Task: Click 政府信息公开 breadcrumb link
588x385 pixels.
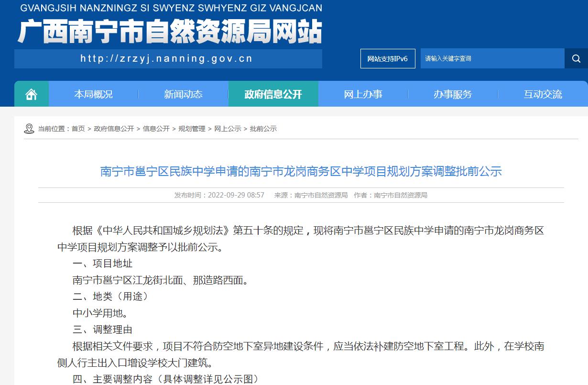Action: point(114,129)
